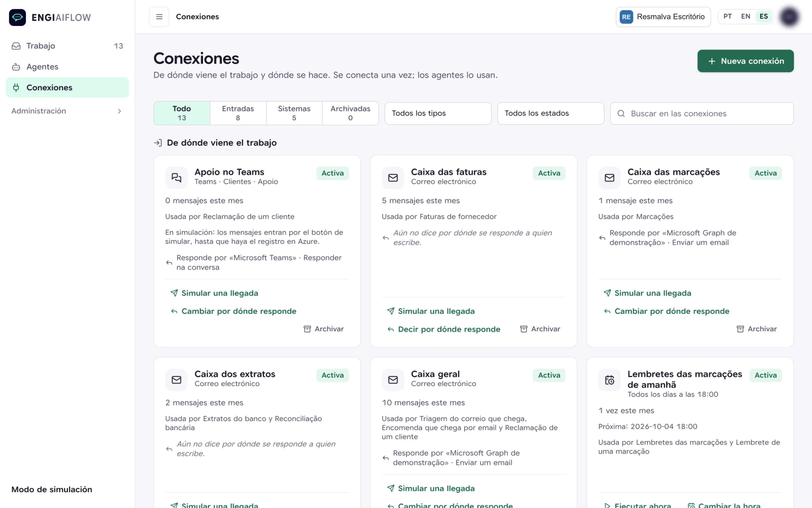The image size is (812, 508).
Task: Switch language to EN
Action: click(x=745, y=16)
